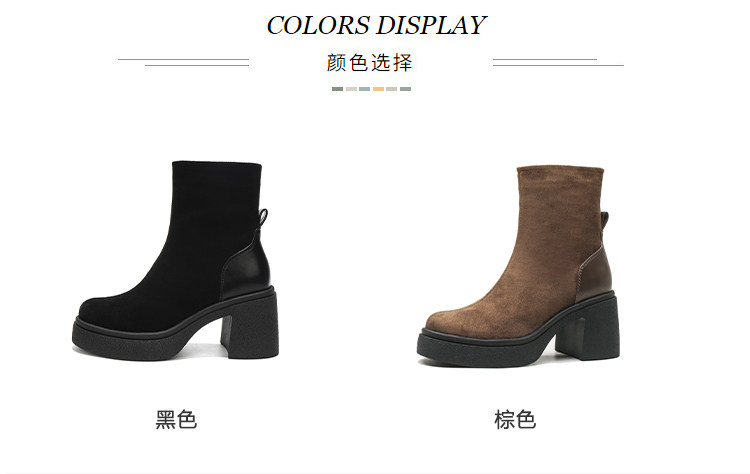
Task: Pick the last gray-green swatch
Action: tap(405, 89)
